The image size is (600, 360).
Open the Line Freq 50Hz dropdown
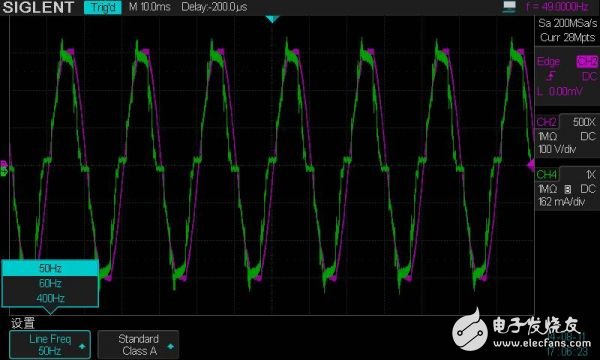pyautogui.click(x=50, y=345)
